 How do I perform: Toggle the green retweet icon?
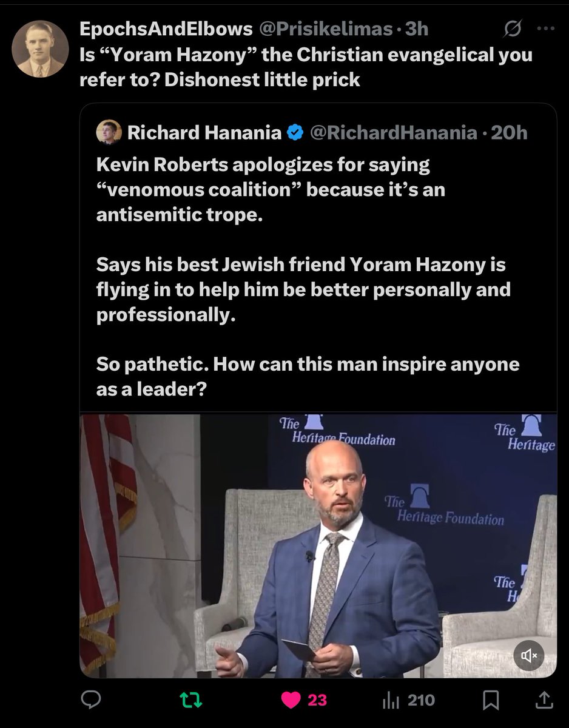(192, 700)
